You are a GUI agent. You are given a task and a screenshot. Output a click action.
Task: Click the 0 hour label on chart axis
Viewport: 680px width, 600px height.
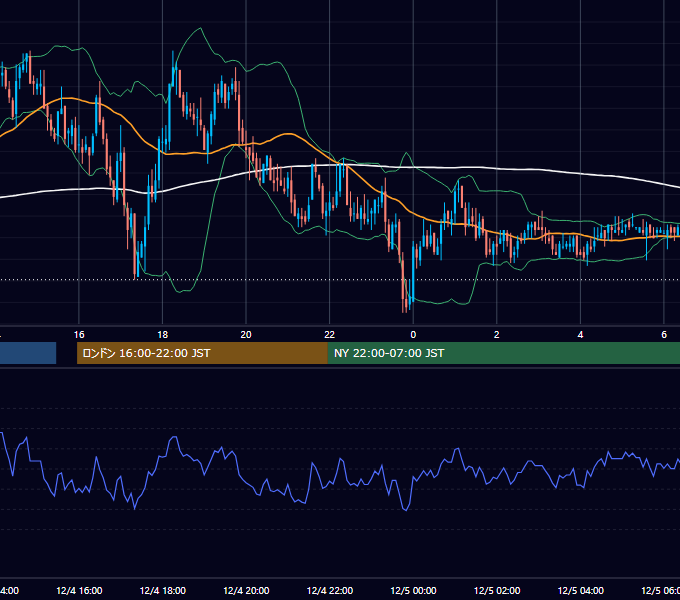coord(413,335)
